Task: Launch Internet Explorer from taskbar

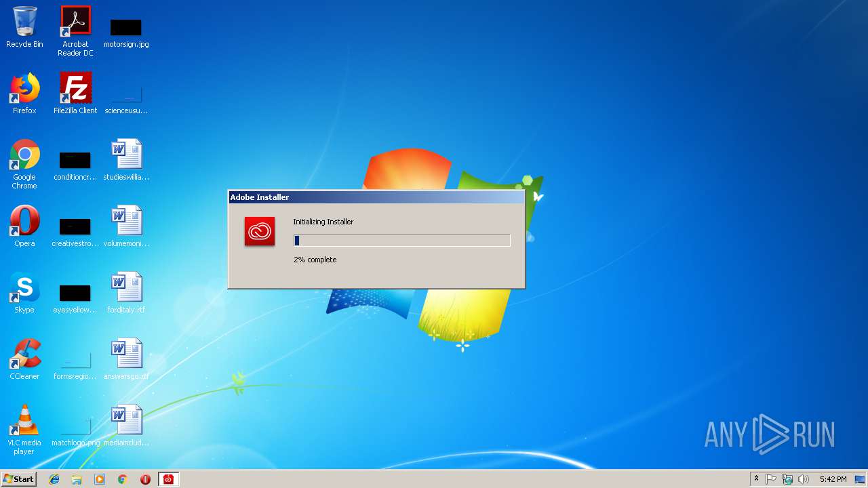Action: click(54, 479)
